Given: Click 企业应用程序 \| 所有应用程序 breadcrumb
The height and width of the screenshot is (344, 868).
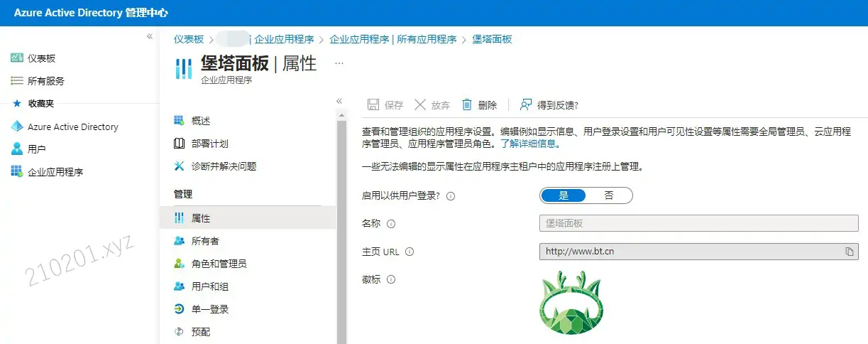Looking at the screenshot, I should tap(393, 39).
